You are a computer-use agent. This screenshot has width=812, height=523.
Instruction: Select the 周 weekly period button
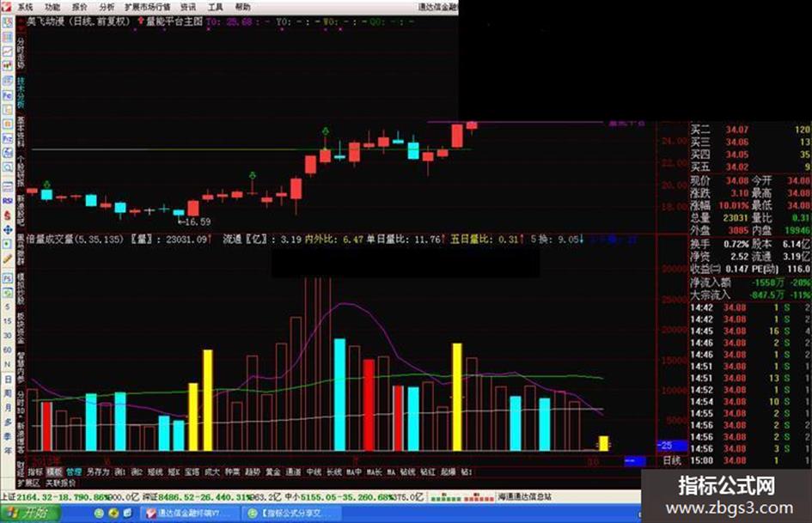(x=7, y=393)
